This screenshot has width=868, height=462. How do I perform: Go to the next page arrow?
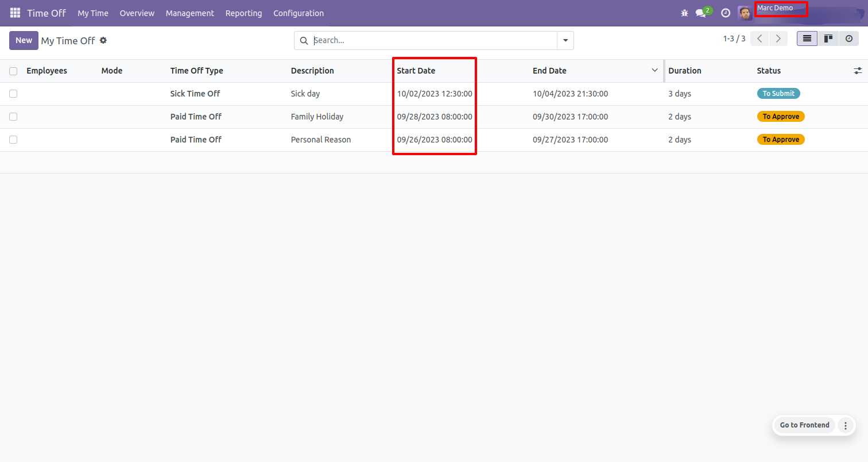click(x=778, y=38)
